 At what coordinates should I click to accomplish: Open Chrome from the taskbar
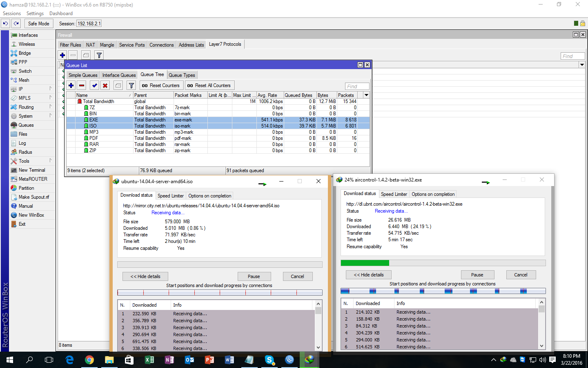click(x=89, y=360)
